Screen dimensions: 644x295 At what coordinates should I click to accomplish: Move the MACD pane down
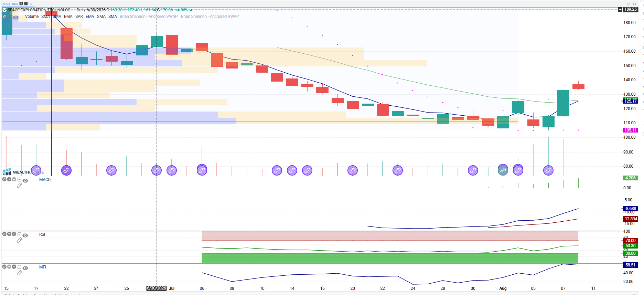point(9,179)
